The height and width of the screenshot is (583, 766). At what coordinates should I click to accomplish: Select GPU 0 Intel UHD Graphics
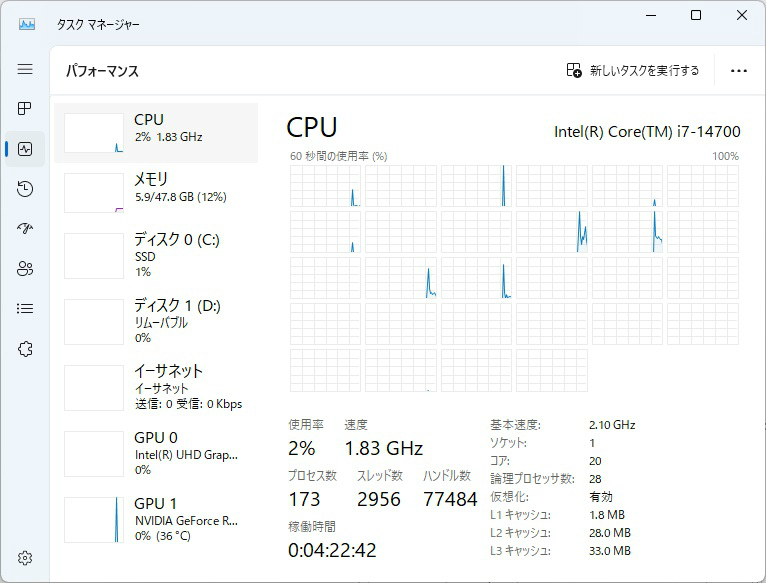155,453
